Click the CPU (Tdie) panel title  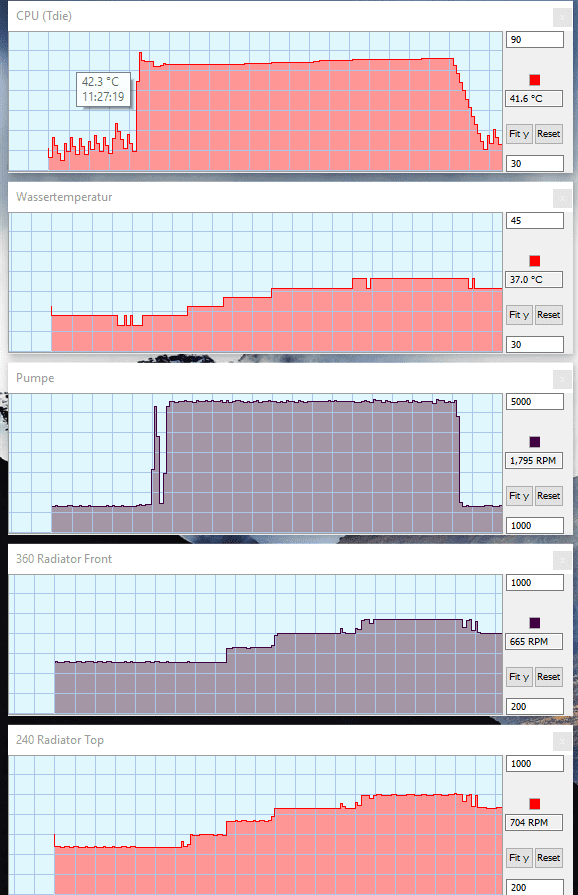44,16
